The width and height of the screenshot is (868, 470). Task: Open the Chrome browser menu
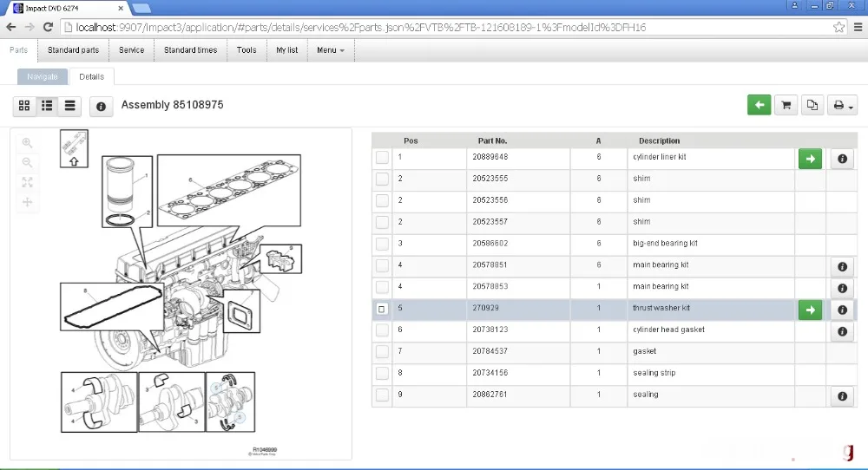858,27
